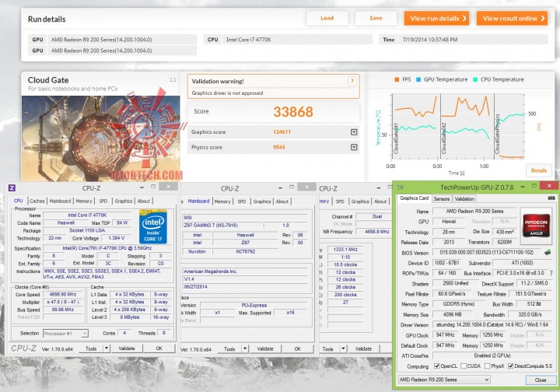560x392 pixels.
Task: Select CPU tab in first CPU-Z
Action: point(18,201)
